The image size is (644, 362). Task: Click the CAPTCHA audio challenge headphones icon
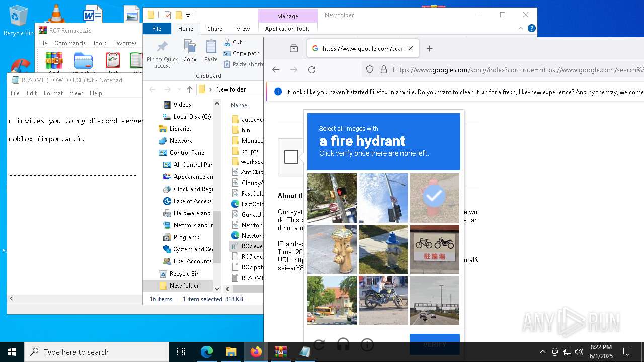(x=343, y=344)
